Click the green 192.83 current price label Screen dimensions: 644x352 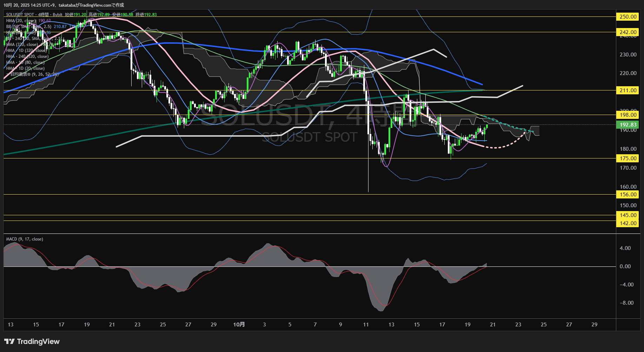click(x=628, y=125)
